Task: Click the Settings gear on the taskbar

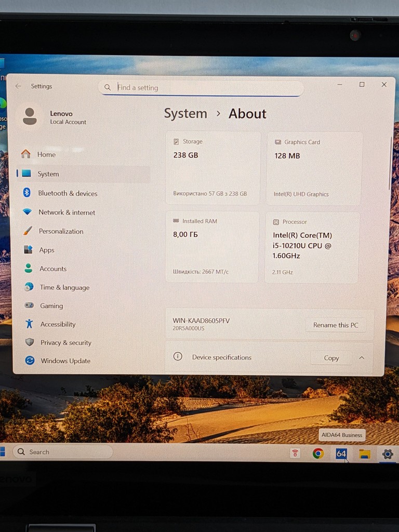Action: [x=387, y=454]
